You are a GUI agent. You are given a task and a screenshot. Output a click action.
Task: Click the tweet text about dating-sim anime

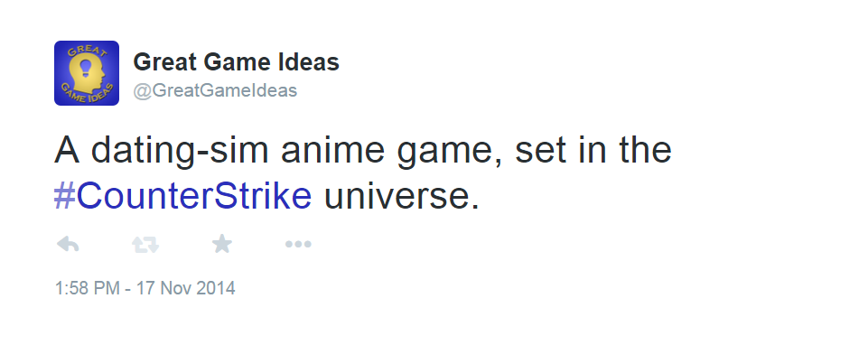coord(362,172)
